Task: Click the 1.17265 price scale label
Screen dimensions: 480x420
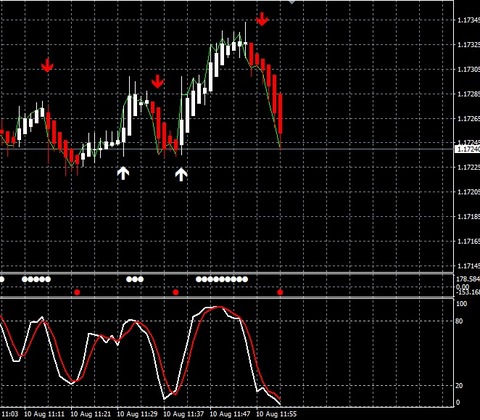Action: [468, 119]
